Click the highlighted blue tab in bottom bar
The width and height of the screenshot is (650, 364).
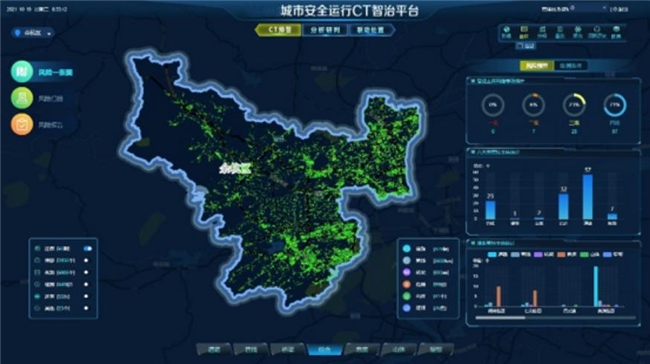325,349
